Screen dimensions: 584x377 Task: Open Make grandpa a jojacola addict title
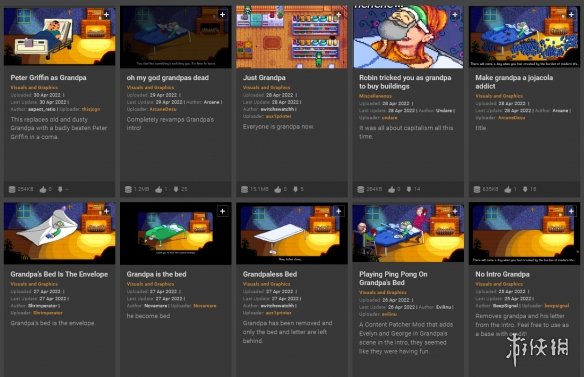(x=514, y=82)
